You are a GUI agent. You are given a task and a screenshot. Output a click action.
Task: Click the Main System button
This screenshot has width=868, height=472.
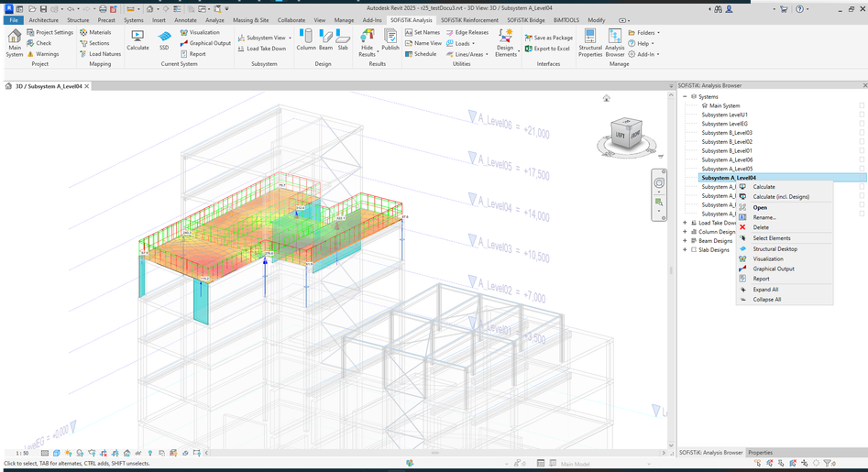coord(15,43)
